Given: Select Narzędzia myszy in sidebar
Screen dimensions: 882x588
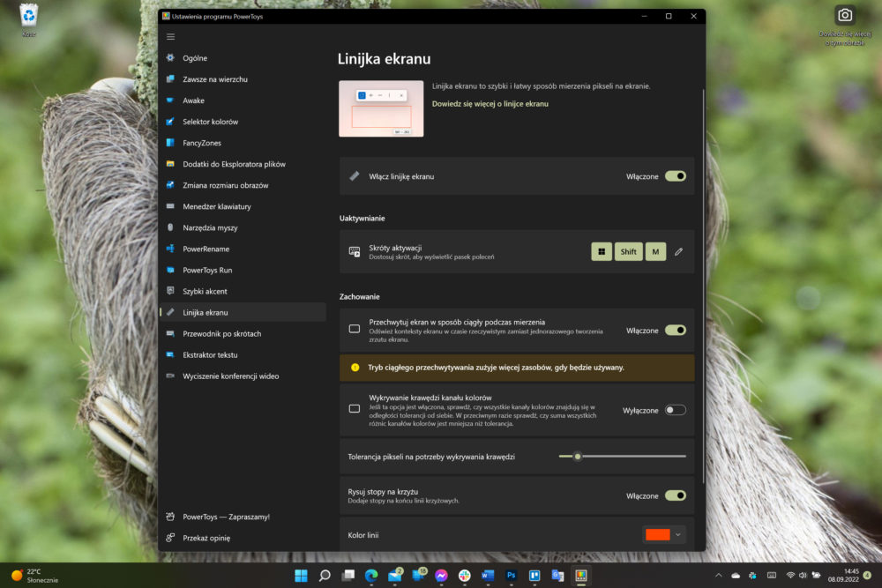Looking at the screenshot, I should [243, 227].
